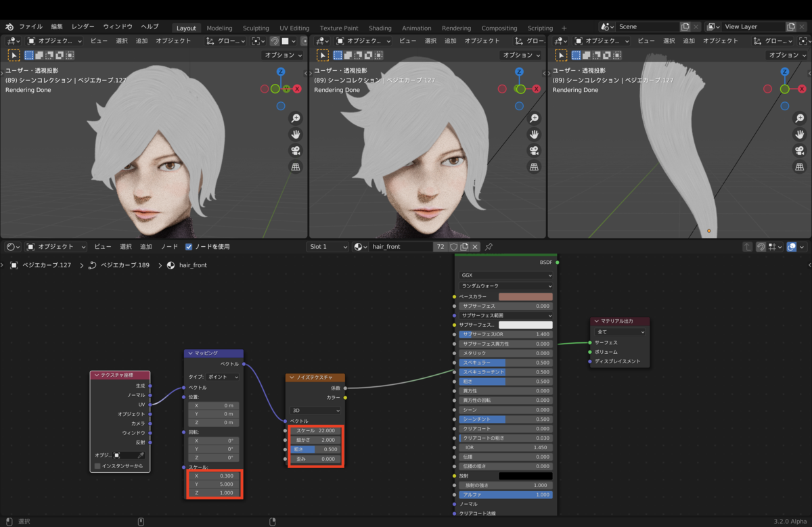Duplicate the hair_front material with the copy icon

coord(465,247)
